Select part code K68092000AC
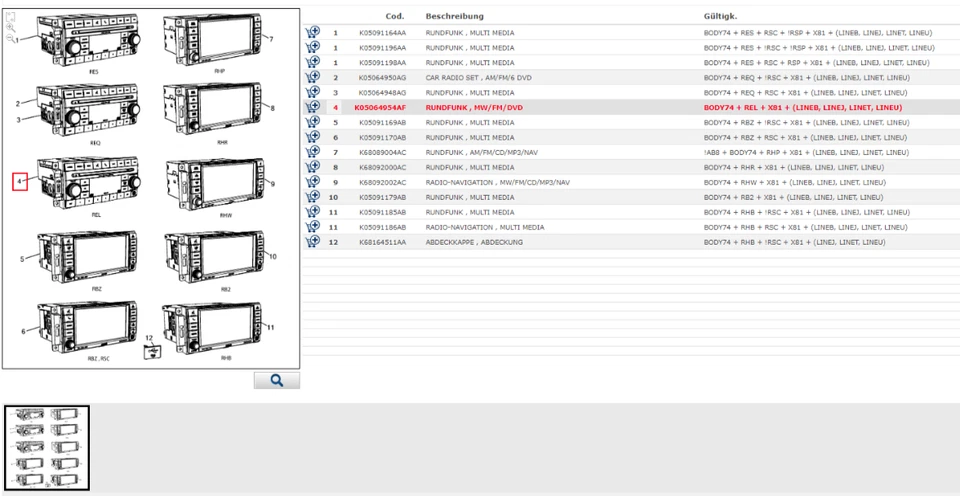 [382, 167]
